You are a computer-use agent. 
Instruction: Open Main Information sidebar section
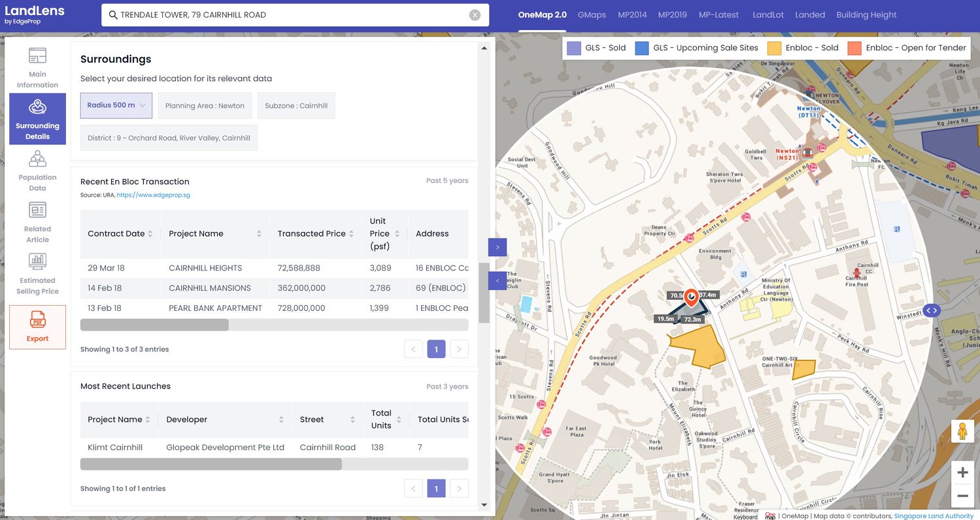coord(37,67)
